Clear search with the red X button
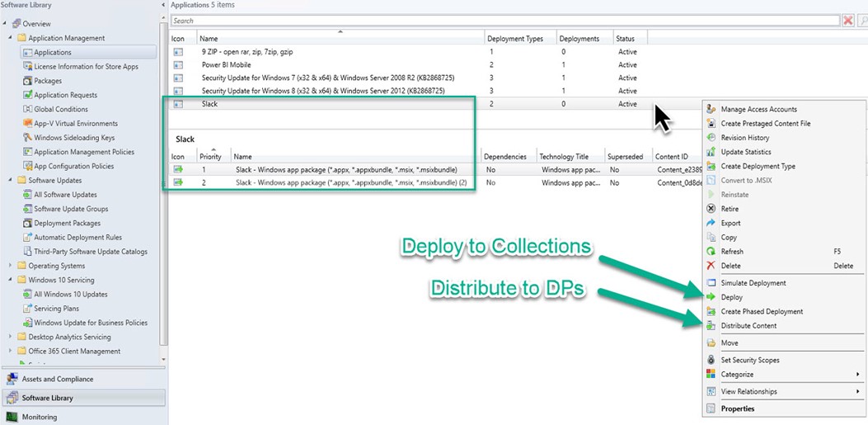This screenshot has width=868, height=425. click(x=847, y=21)
